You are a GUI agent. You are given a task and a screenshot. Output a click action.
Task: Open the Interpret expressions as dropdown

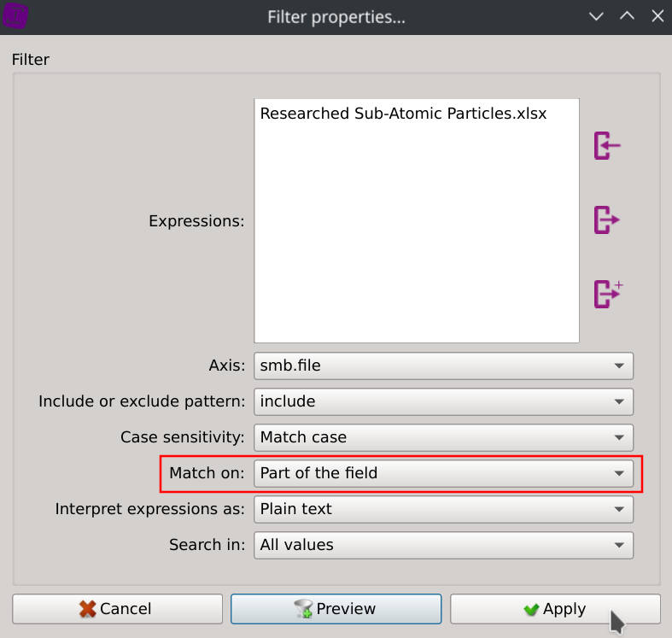pos(443,509)
